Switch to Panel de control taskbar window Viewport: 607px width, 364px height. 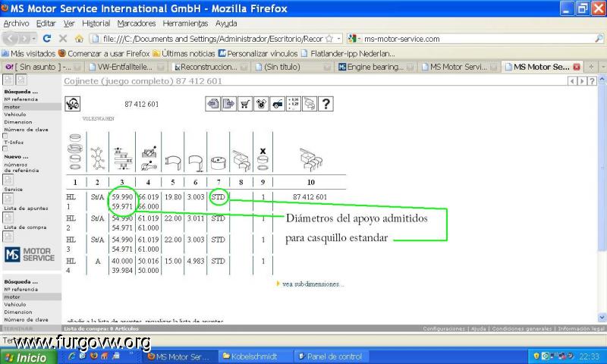(330, 356)
